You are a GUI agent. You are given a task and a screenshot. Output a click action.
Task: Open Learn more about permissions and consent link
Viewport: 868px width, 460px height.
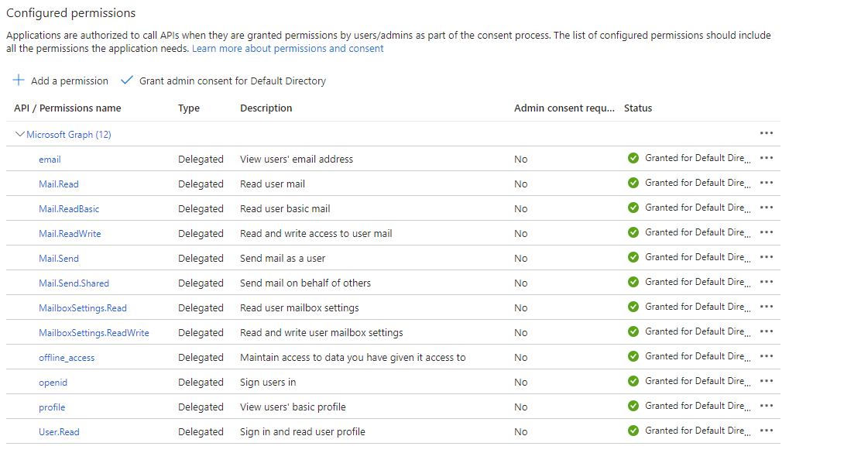pyautogui.click(x=287, y=49)
